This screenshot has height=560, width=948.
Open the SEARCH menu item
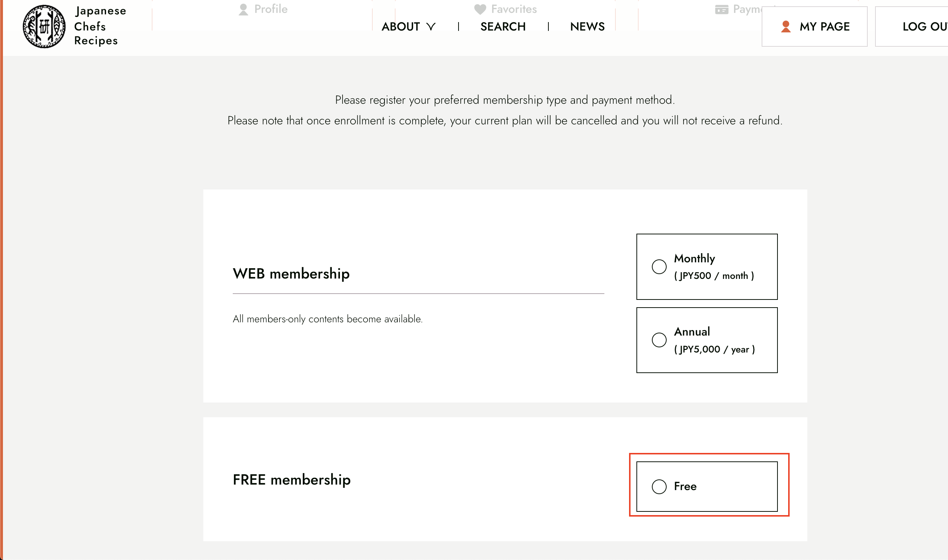click(503, 26)
